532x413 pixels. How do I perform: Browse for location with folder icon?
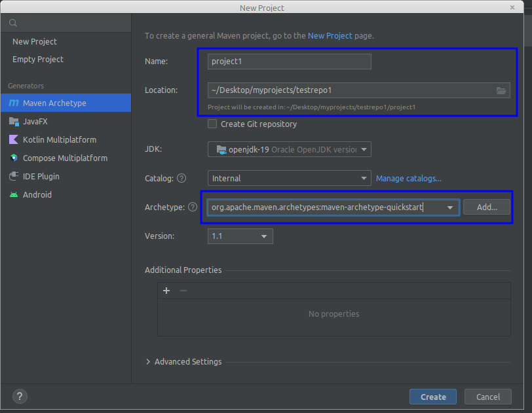(x=501, y=90)
